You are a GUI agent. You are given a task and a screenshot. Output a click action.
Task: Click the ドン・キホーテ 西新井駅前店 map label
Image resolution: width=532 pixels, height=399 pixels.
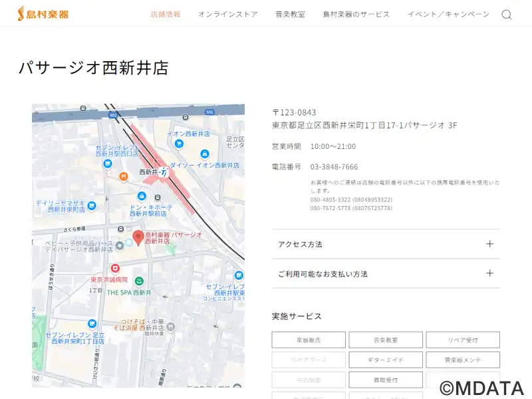click(151, 210)
